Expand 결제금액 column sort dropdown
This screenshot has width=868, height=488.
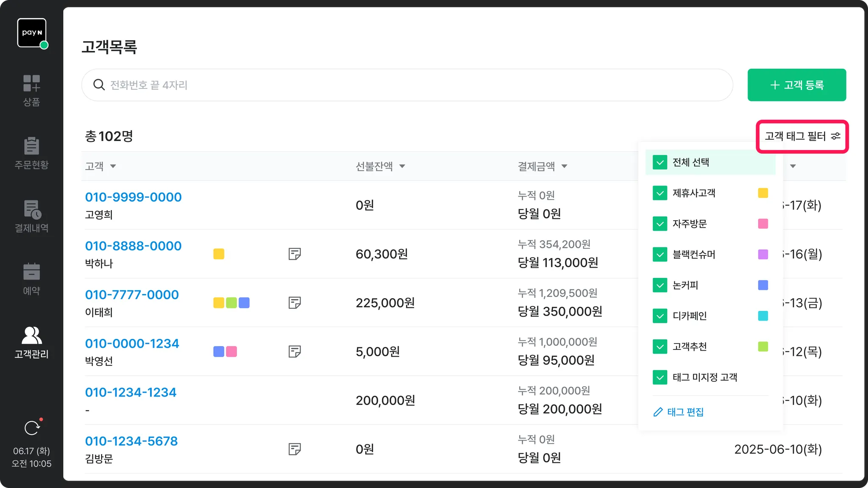point(564,166)
